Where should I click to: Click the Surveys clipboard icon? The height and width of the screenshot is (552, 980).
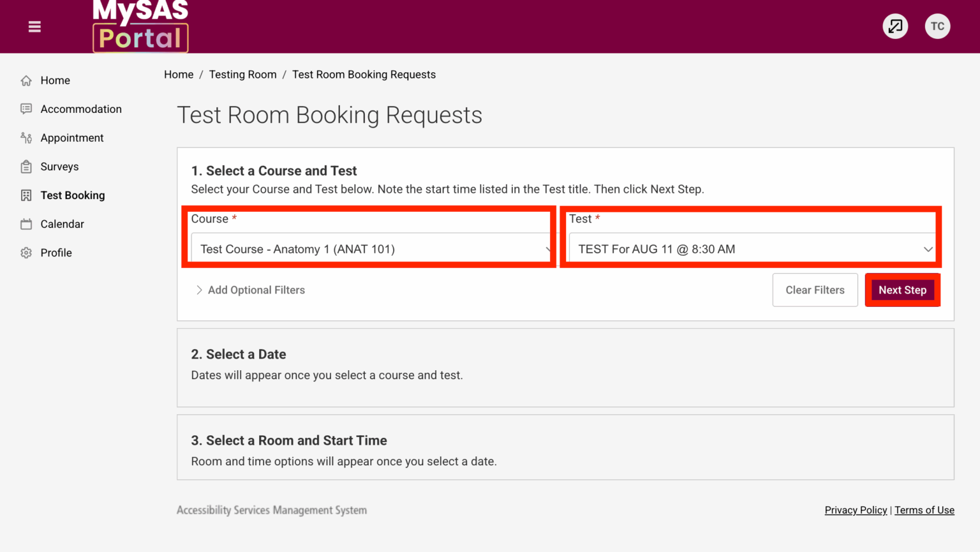pyautogui.click(x=26, y=167)
